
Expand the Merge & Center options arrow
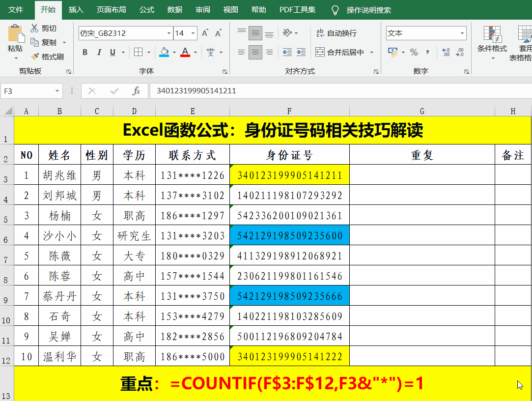[371, 52]
